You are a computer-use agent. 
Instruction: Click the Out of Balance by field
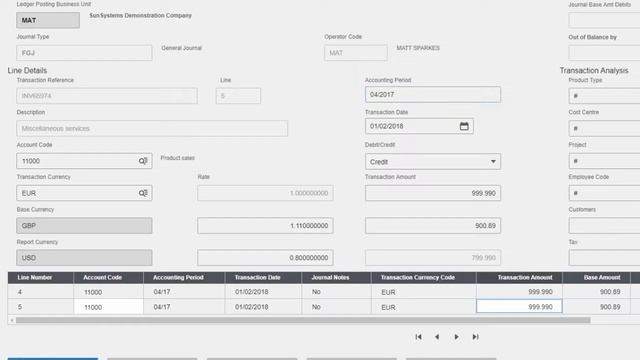tap(604, 53)
